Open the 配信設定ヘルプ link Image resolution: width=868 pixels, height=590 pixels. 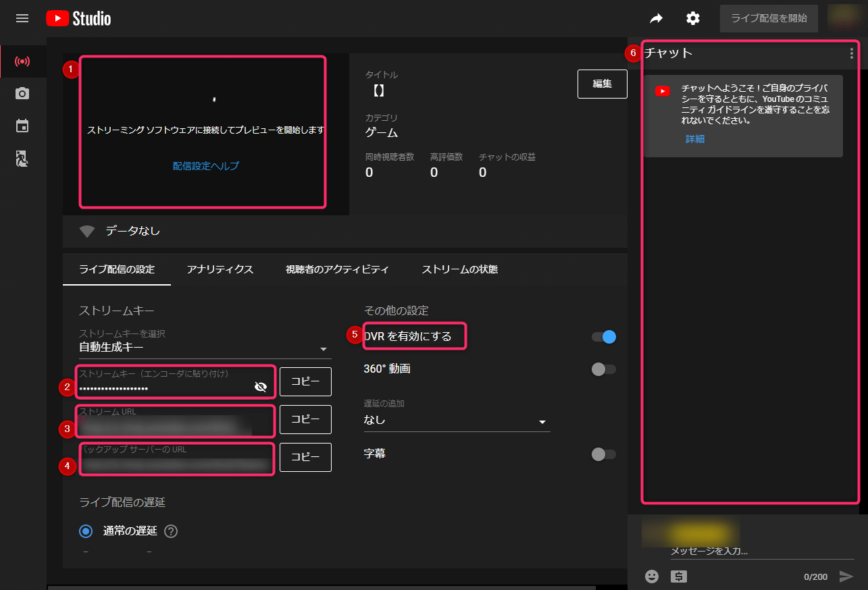206,165
